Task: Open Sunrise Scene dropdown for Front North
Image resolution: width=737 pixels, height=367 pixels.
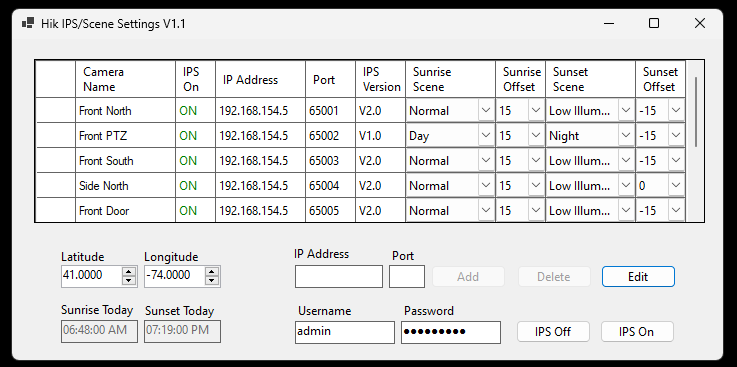Action: click(x=486, y=111)
